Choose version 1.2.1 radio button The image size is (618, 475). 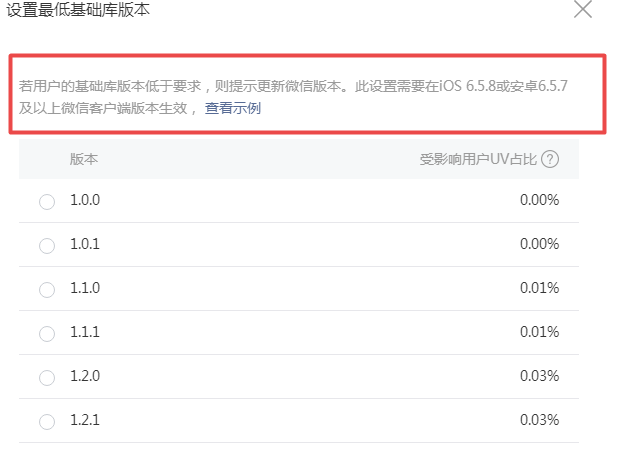tap(47, 422)
